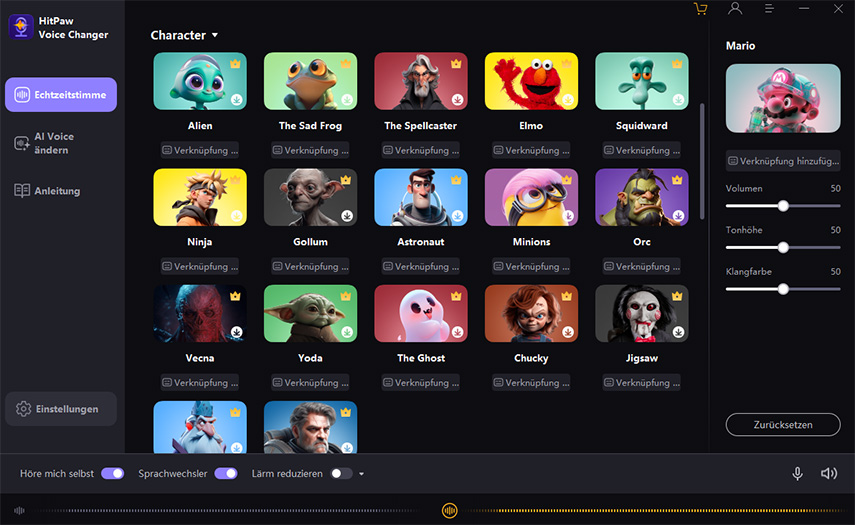The height and width of the screenshot is (525, 855).
Task: Click Verknüpfung button under Elmo
Action: (531, 150)
